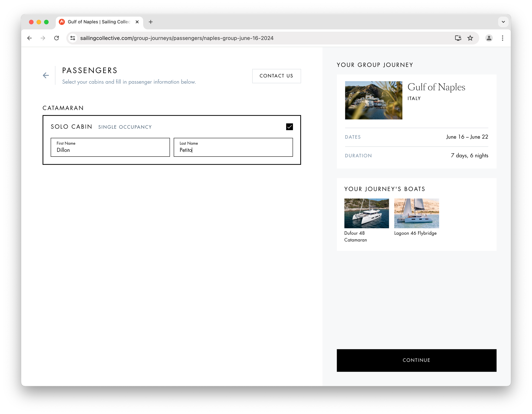
Task: Open the Dufour 48 Catamaran thumbnail
Action: (366, 213)
